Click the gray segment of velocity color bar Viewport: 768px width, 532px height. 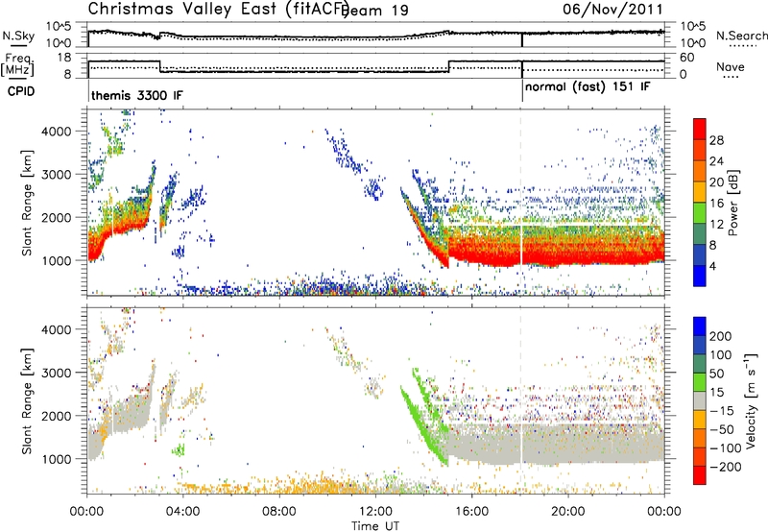click(700, 401)
